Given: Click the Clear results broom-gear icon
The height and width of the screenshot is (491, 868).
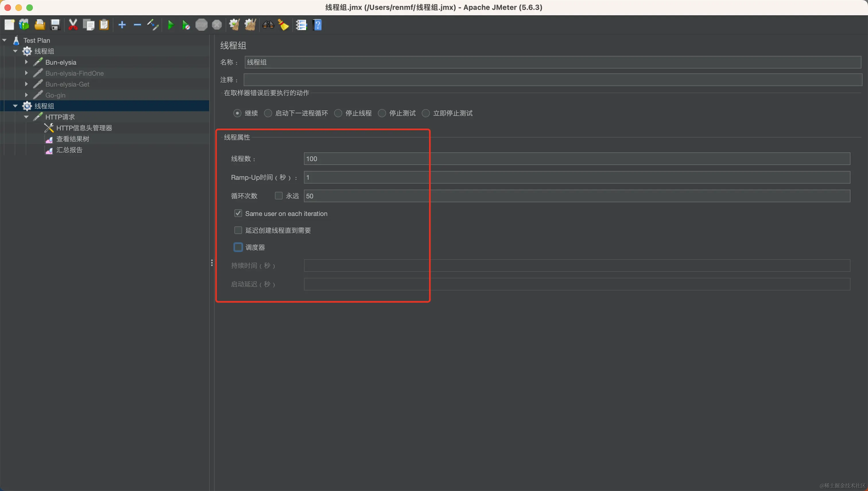Looking at the screenshot, I should coord(235,25).
